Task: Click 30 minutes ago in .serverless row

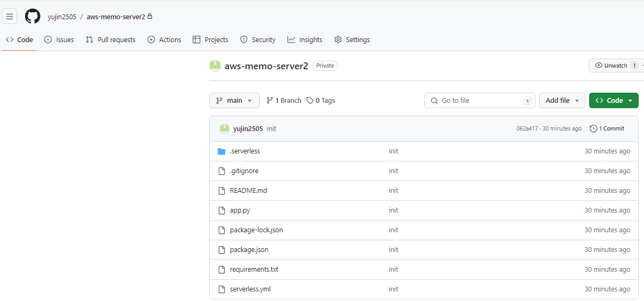Action: tap(607, 151)
